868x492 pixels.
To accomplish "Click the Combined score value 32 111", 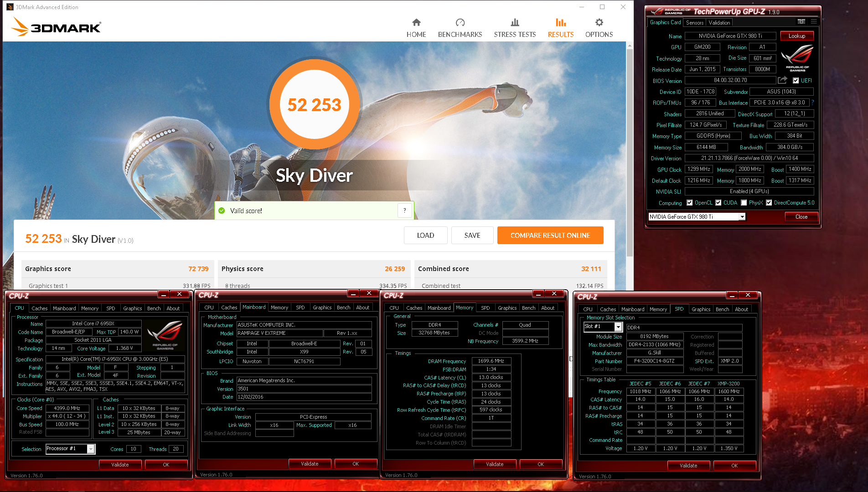I will [591, 269].
